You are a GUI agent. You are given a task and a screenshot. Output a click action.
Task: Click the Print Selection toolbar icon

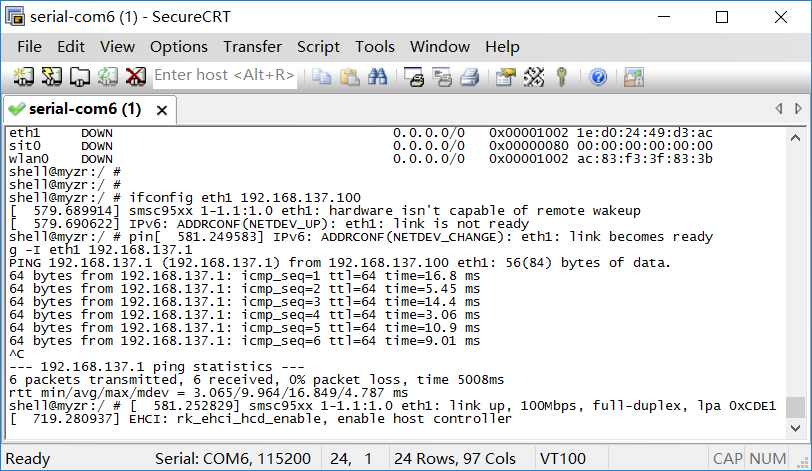tap(442, 77)
